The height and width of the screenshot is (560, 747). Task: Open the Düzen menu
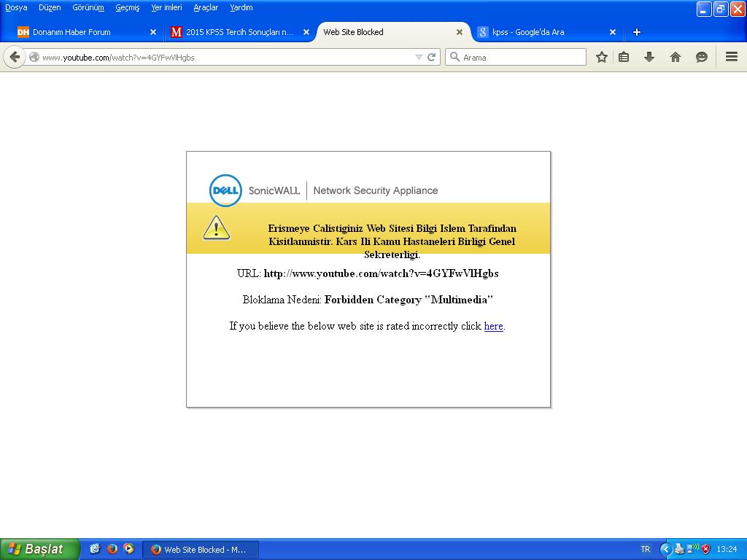50,7
